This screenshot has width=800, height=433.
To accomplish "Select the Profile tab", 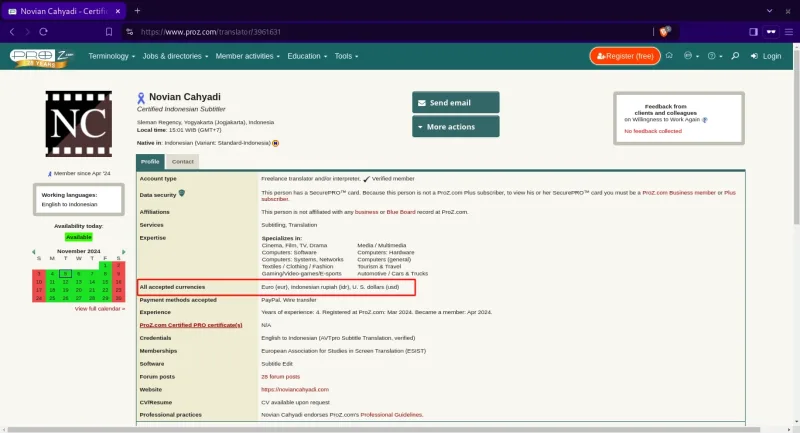I will (x=150, y=162).
